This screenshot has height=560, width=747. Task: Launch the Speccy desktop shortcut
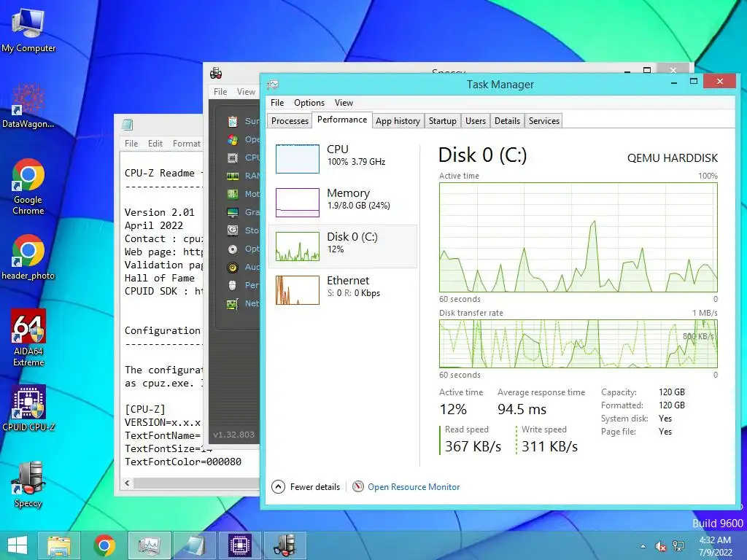coord(28,484)
